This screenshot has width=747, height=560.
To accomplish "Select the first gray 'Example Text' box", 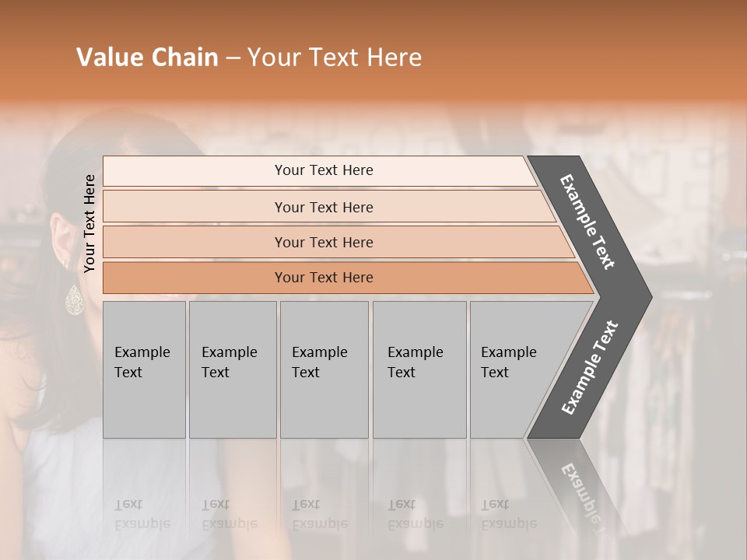I will (144, 369).
